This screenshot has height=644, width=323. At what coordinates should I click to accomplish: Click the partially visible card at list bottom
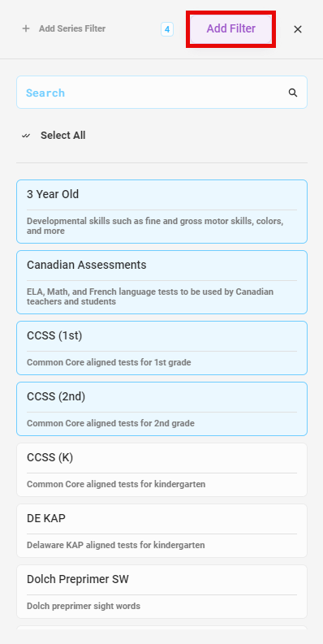(x=161, y=628)
